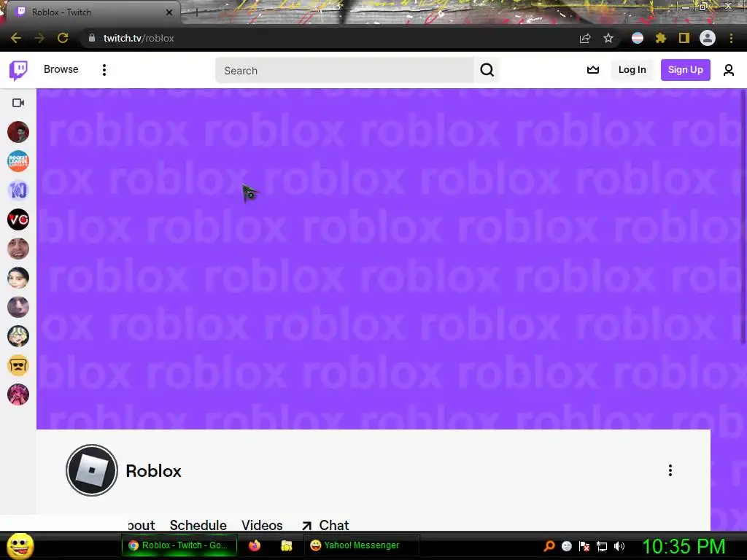Open the Rocket League sidebar channel
747x560 pixels.
(x=18, y=161)
